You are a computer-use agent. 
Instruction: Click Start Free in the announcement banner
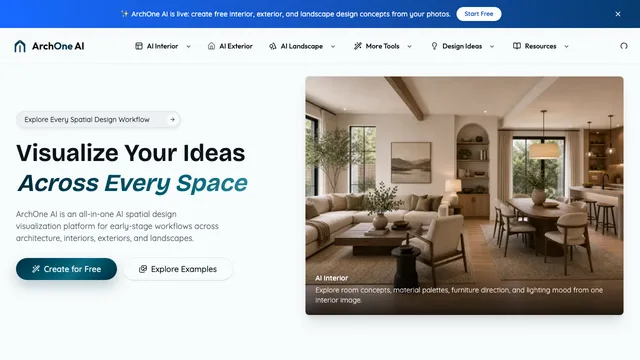(479, 14)
